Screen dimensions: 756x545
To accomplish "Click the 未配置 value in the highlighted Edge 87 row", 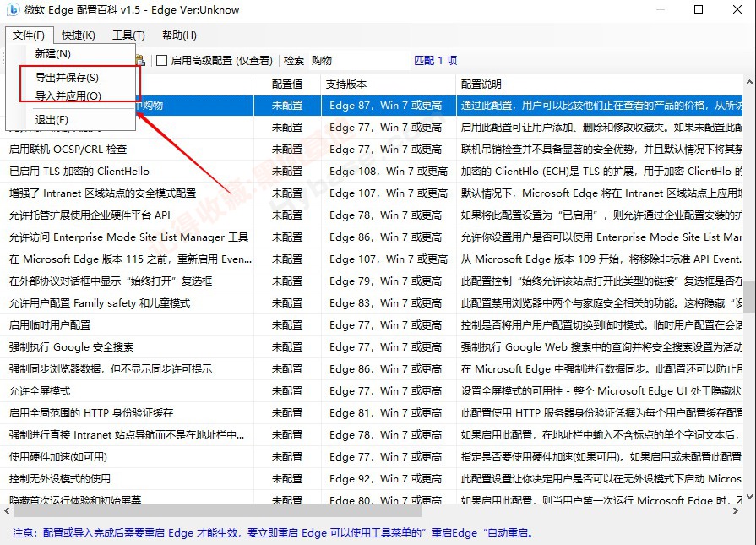I will point(287,105).
